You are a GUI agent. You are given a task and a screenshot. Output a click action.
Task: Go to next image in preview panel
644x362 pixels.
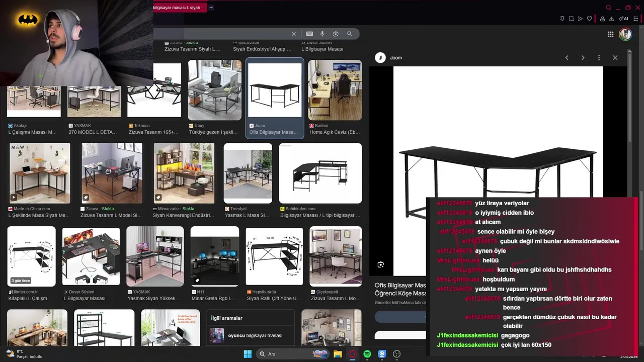pyautogui.click(x=583, y=58)
